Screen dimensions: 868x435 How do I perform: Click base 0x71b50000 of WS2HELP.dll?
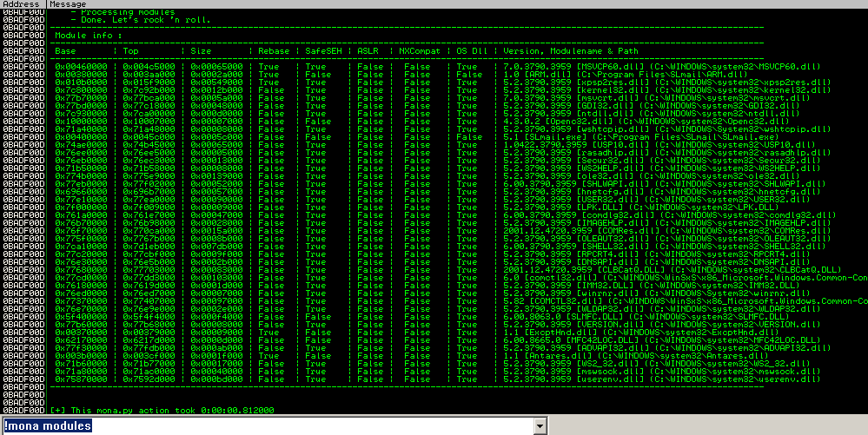(82, 168)
